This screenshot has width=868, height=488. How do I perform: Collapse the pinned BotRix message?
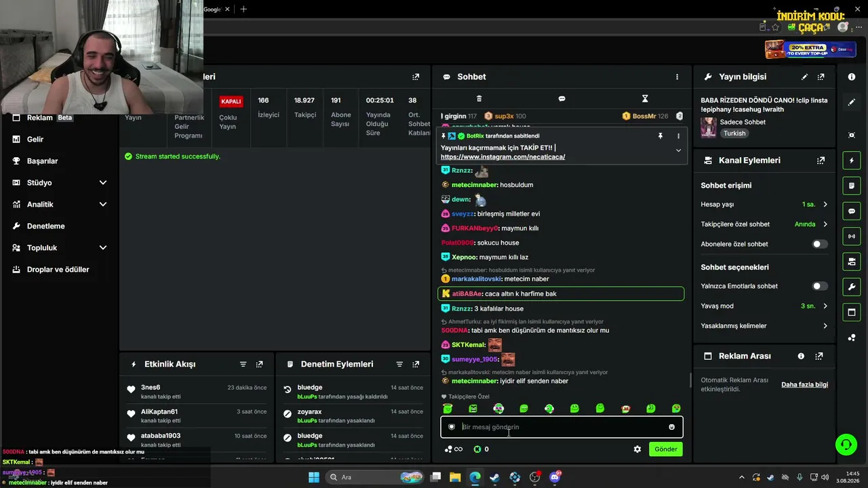(678, 150)
